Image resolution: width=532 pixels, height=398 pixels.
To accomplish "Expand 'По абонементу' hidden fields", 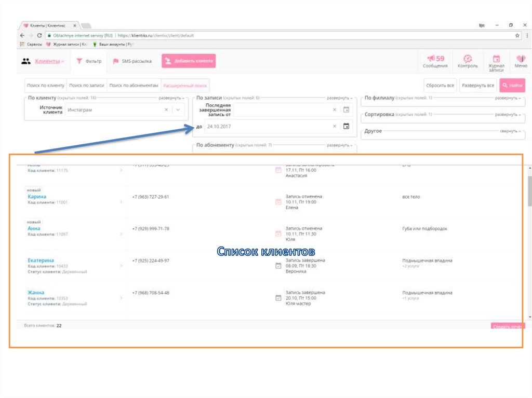I will point(340,145).
